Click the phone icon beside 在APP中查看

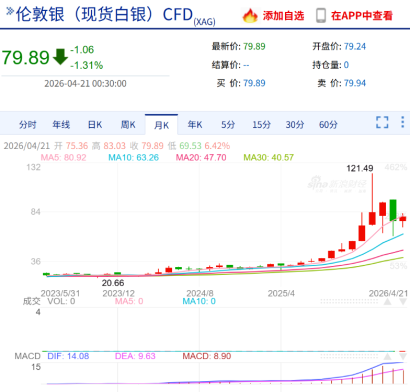pyautogui.click(x=321, y=15)
